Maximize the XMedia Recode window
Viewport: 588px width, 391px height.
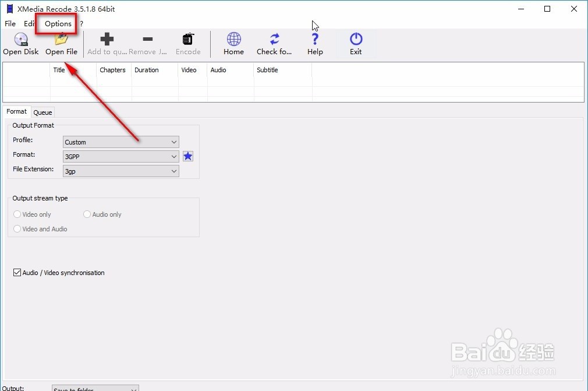(547, 9)
